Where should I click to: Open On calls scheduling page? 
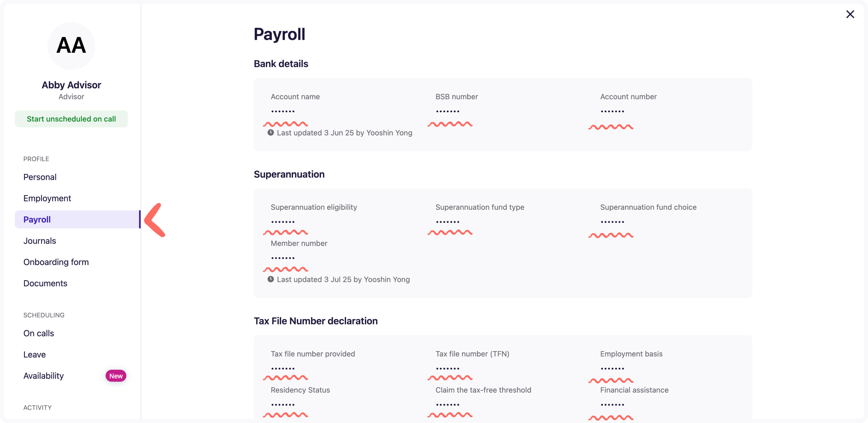pos(39,333)
